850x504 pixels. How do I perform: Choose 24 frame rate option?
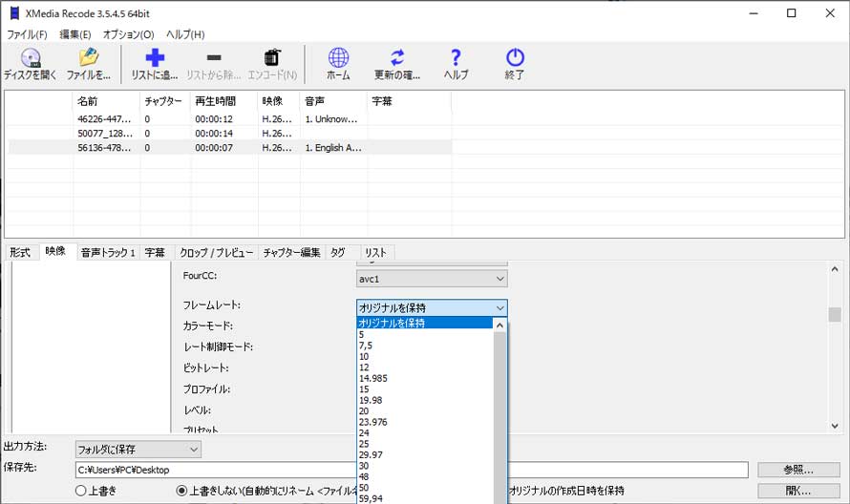click(425, 432)
